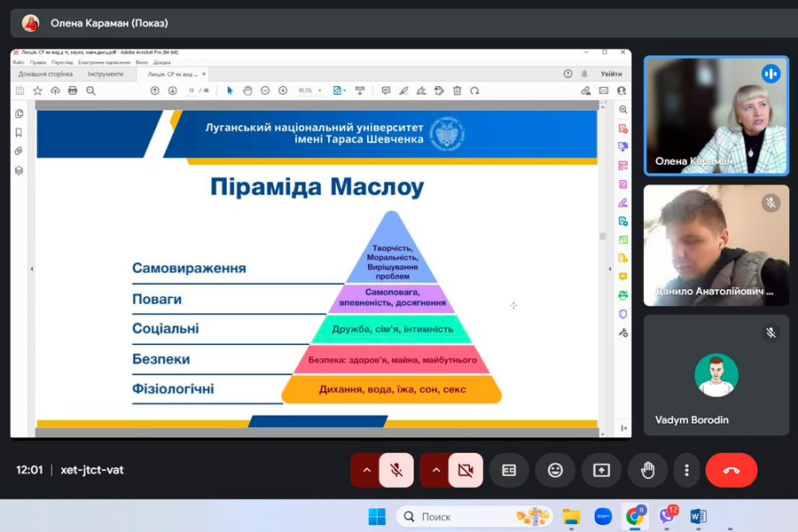The image size is (798, 532).
Task: Toggle the camera on or off
Action: pos(465,470)
